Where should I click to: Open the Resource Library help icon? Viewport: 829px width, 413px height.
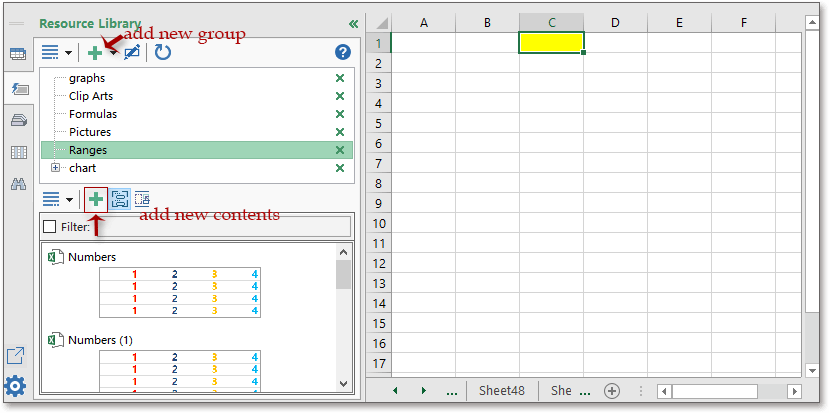(x=343, y=52)
